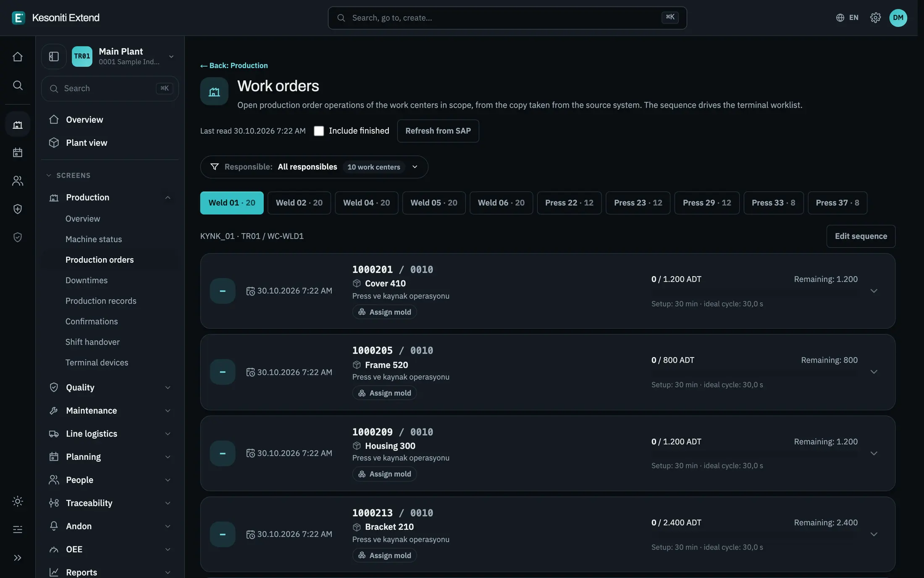Focus the top global search field

(507, 18)
